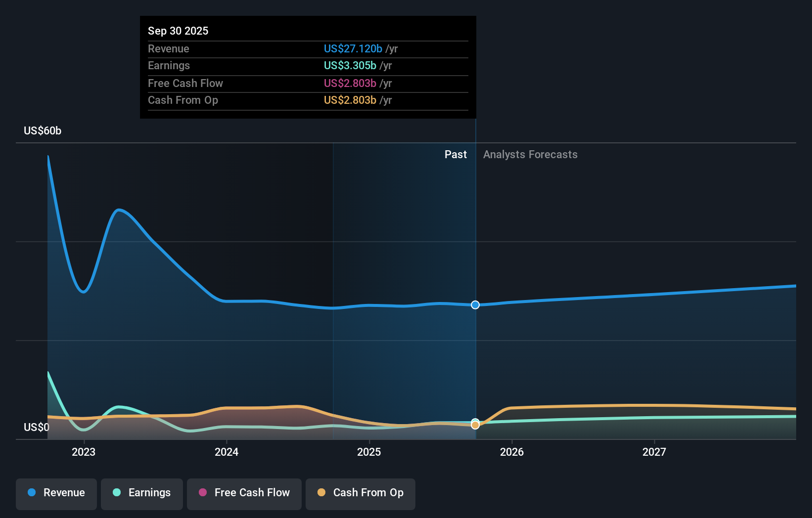Click the teal Earnings legend dot
Screen dimensions: 812x518
pos(116,493)
